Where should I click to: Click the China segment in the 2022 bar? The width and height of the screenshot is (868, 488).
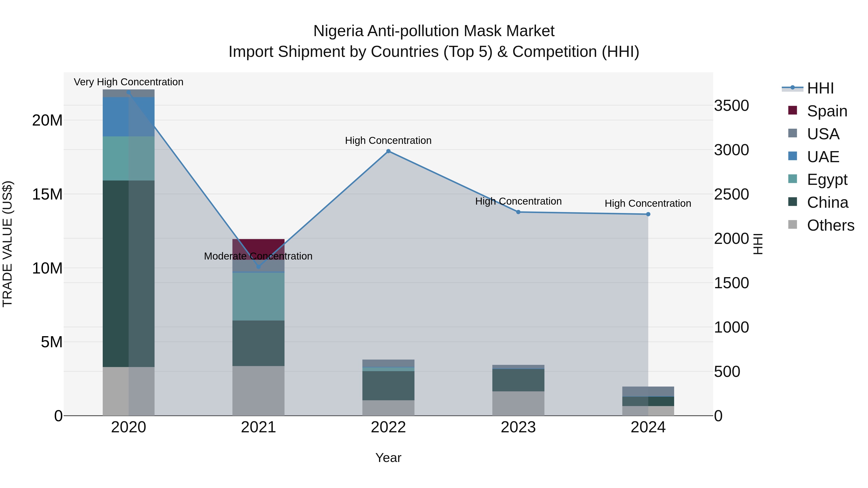tap(388, 386)
